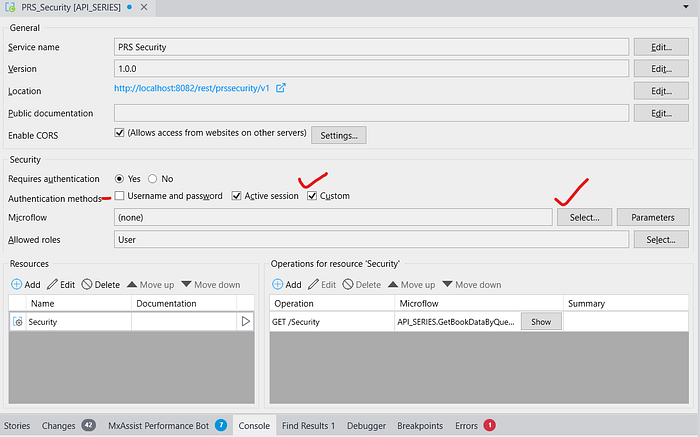Viewport: 700px width, 437px height.
Task: Click the Delete icon in Resources toolbar
Action: point(88,284)
